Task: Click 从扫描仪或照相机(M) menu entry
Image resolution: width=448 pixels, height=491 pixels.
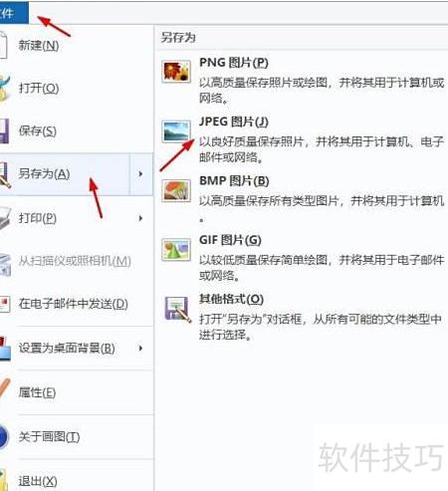Action: [76, 262]
